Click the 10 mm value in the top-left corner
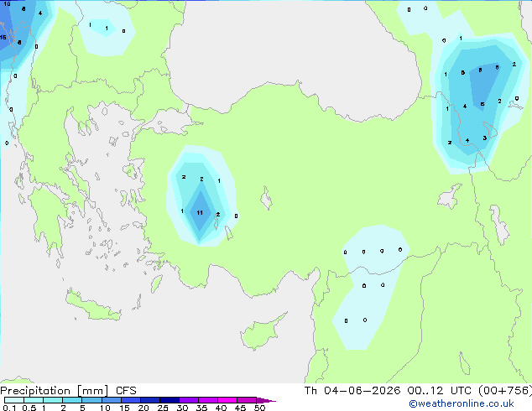 pos(7,4)
